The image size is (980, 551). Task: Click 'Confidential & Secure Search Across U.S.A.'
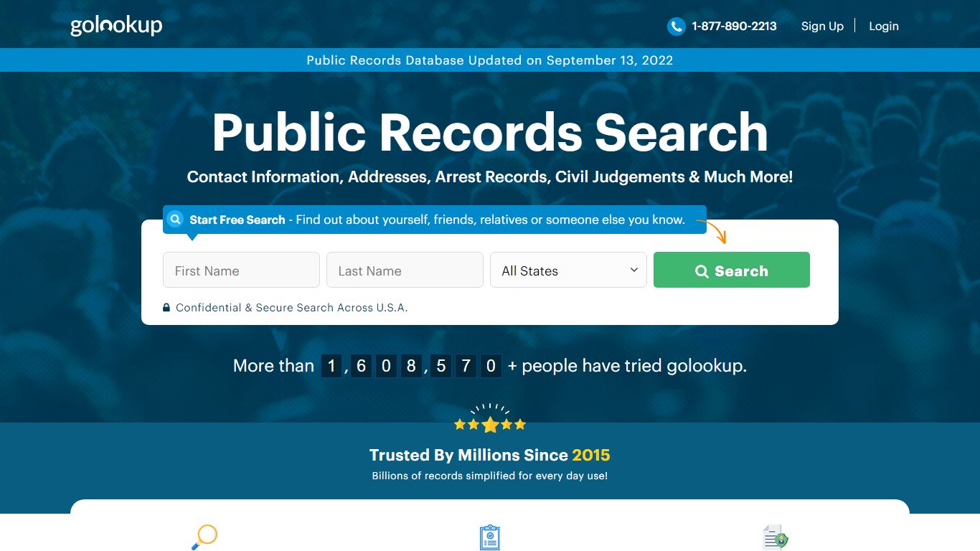click(x=292, y=308)
